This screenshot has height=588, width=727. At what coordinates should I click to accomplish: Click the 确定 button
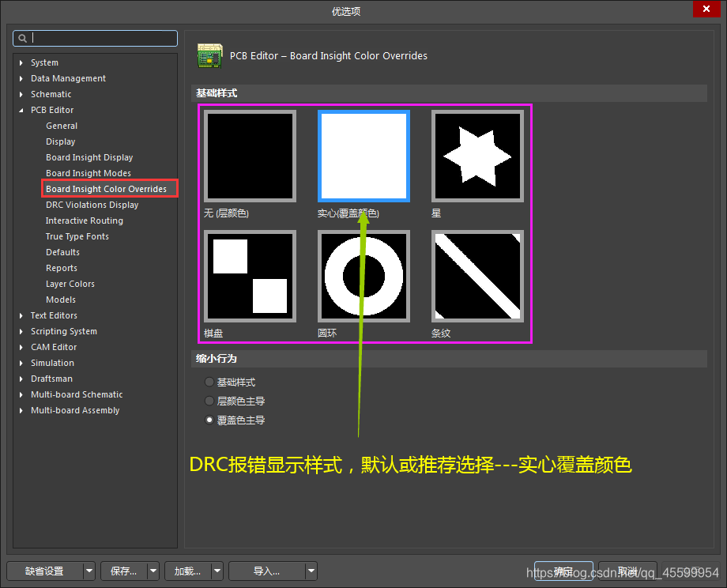[x=563, y=571]
